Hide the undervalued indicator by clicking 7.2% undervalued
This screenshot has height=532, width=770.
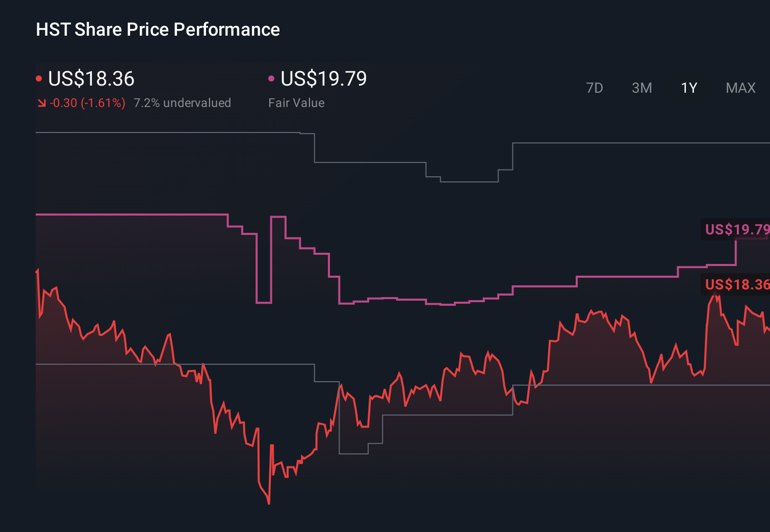(x=183, y=102)
